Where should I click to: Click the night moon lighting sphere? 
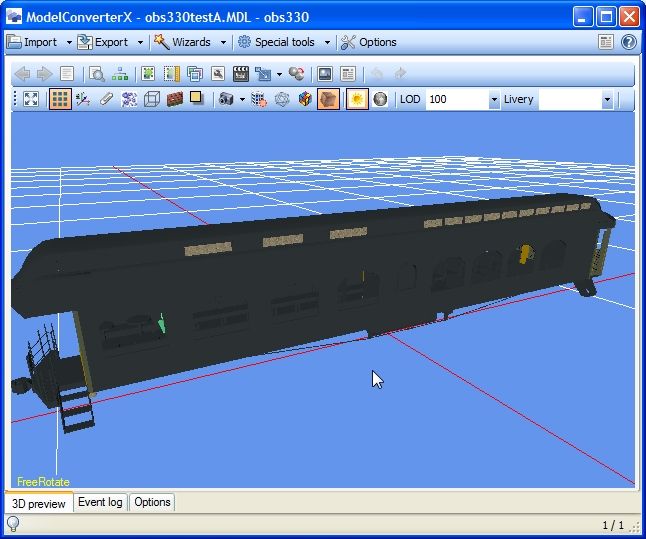380,100
